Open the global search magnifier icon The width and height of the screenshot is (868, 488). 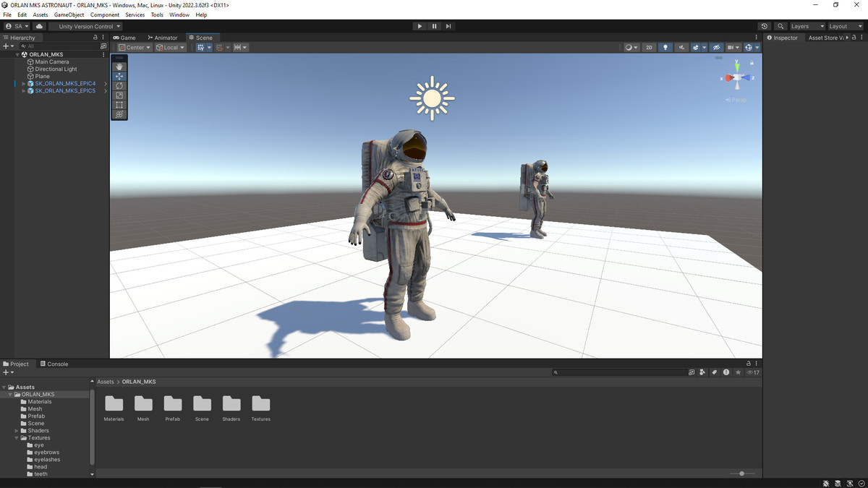[780, 26]
